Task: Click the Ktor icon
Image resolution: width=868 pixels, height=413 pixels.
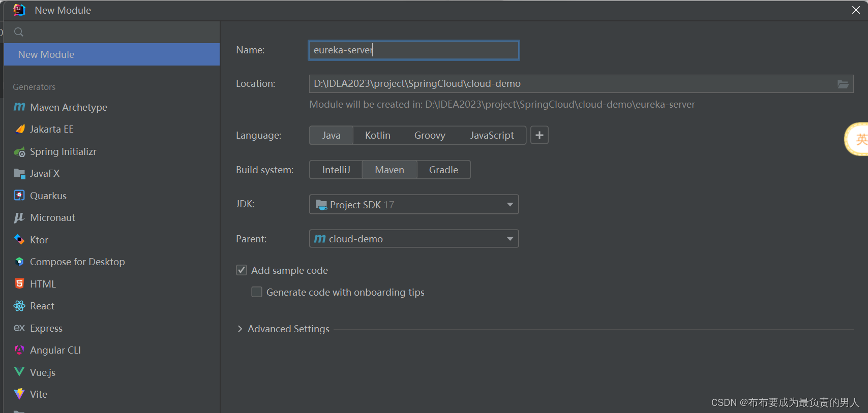Action: click(19, 240)
